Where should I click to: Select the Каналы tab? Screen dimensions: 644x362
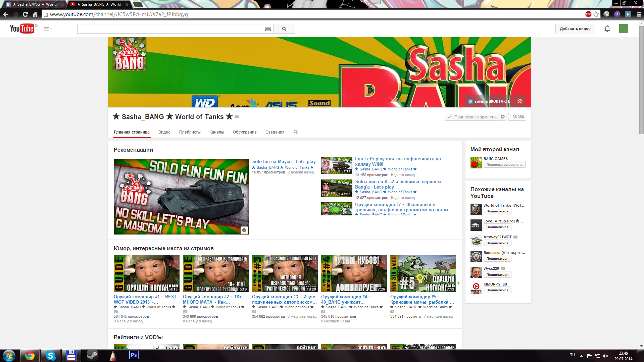(x=217, y=132)
